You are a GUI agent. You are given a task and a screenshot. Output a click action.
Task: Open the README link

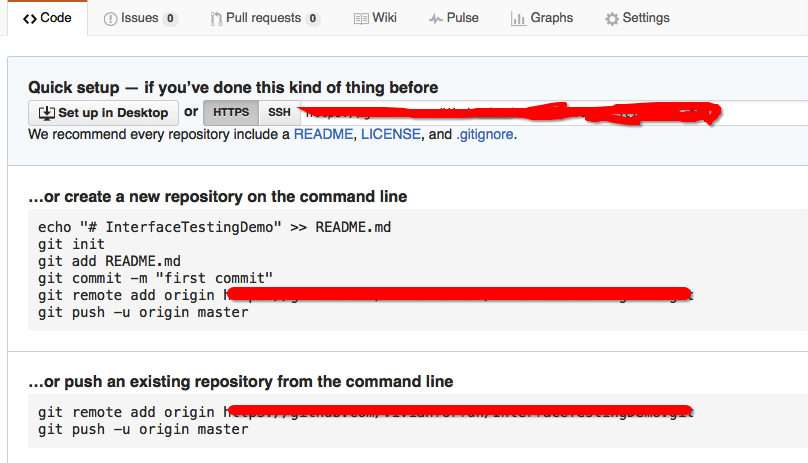323,135
